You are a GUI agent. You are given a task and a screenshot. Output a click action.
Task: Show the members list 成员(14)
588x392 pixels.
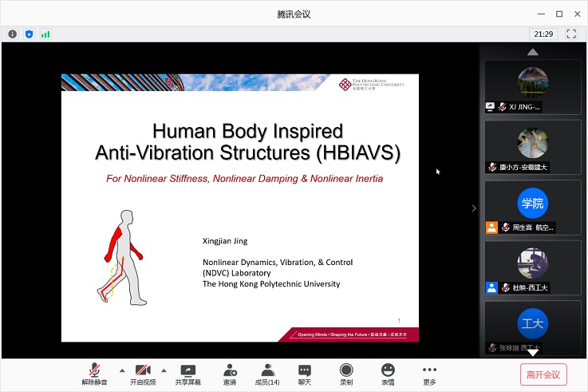pyautogui.click(x=268, y=374)
